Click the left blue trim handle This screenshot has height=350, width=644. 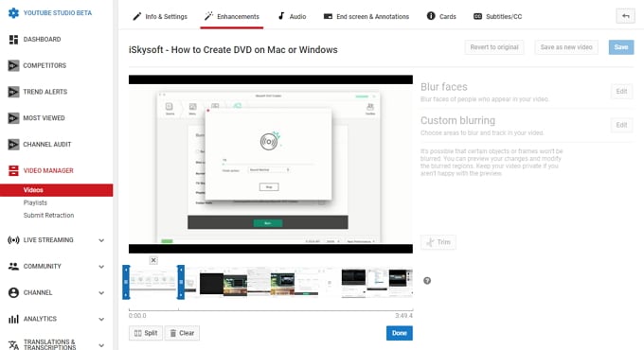126,282
